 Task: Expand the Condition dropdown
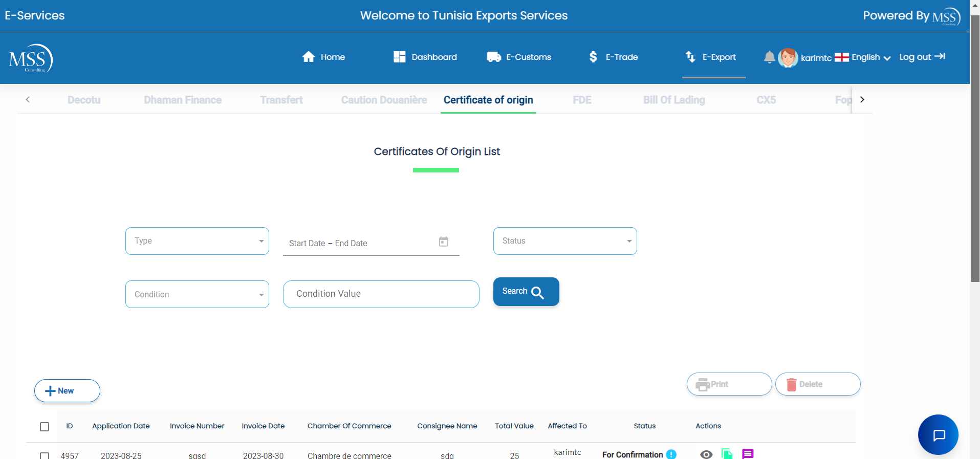tap(197, 294)
